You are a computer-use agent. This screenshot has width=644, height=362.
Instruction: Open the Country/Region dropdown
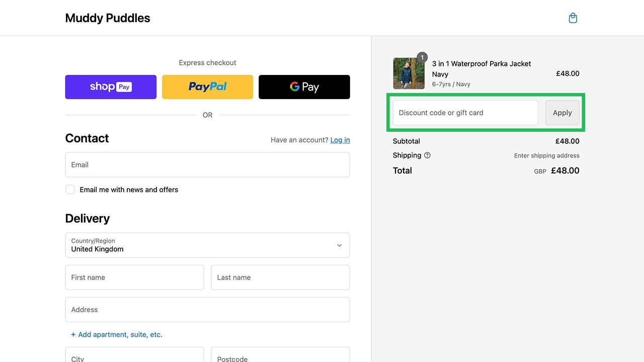[x=207, y=245]
